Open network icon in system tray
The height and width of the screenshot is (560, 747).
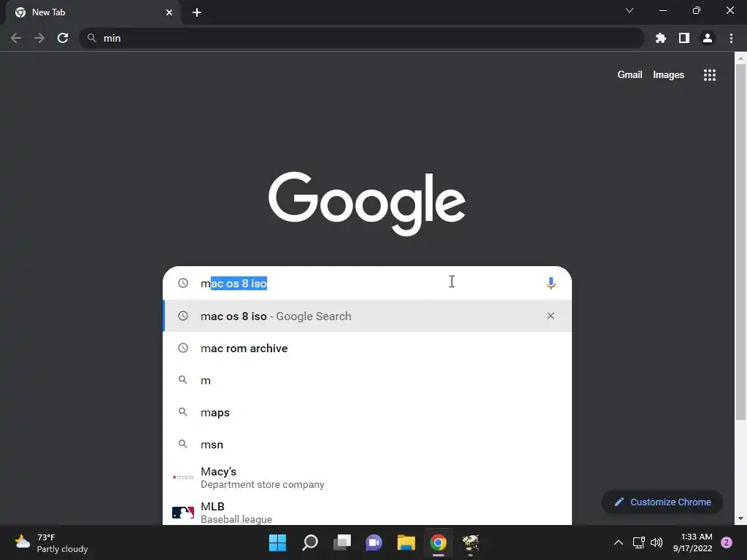[x=638, y=542]
